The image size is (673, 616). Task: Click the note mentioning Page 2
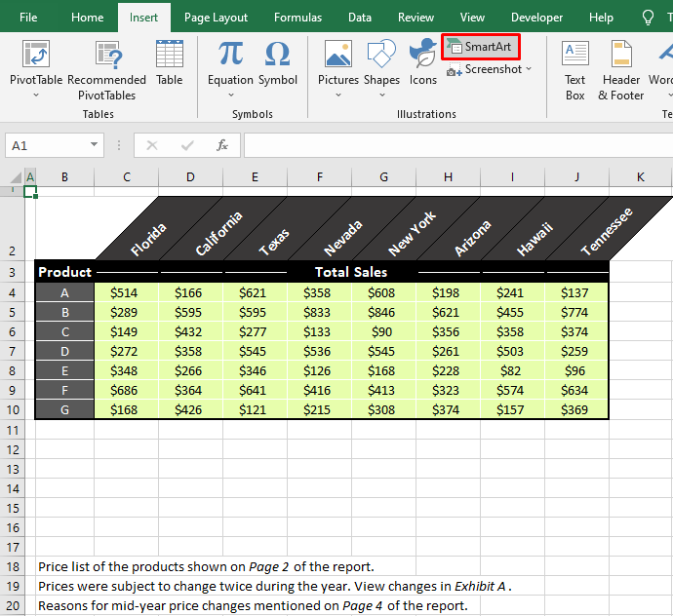click(206, 567)
